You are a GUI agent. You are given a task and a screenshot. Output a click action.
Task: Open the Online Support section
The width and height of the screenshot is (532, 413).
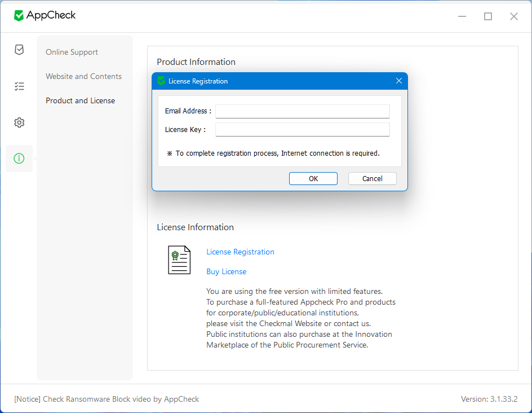pos(72,52)
